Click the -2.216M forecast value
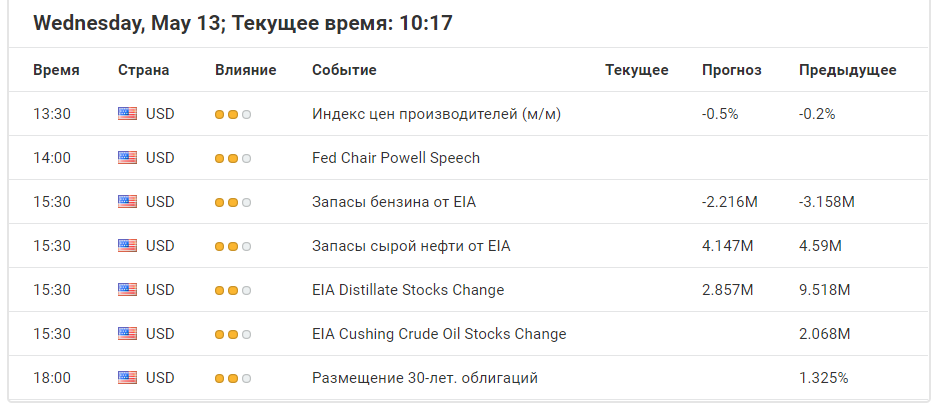This screenshot has width=938, height=408. 730,202
